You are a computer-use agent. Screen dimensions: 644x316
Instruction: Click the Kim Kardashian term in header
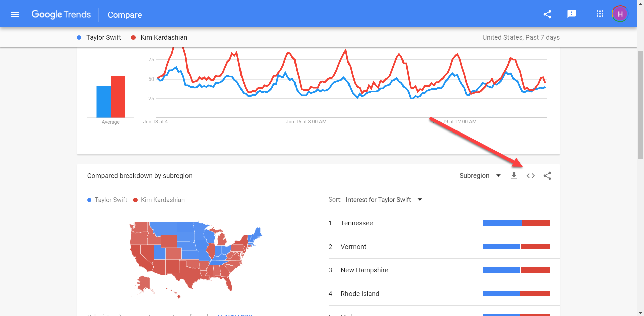click(x=163, y=37)
